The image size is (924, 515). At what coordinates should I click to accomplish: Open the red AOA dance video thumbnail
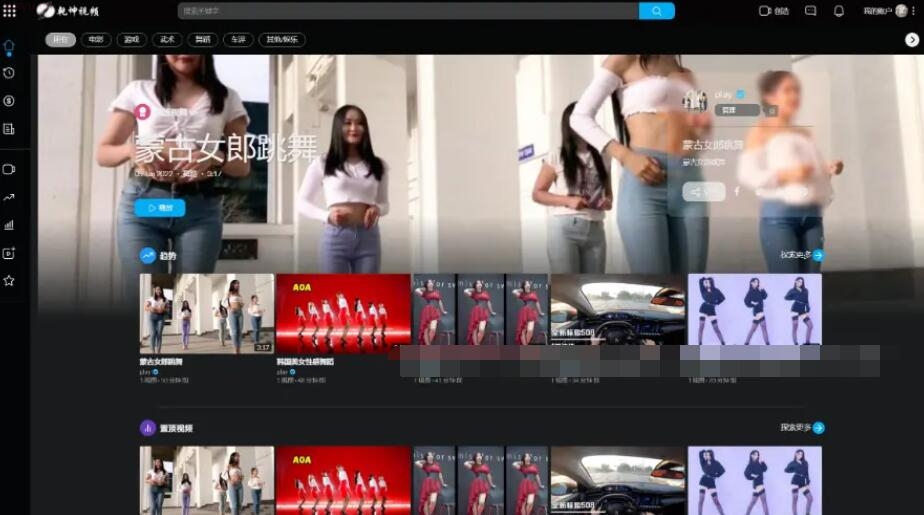pyautogui.click(x=343, y=313)
